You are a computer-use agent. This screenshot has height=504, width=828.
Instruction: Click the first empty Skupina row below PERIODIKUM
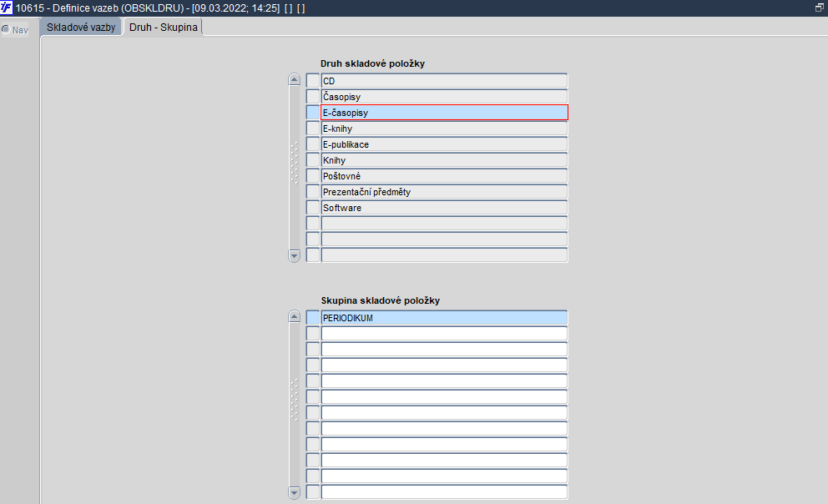pos(444,334)
